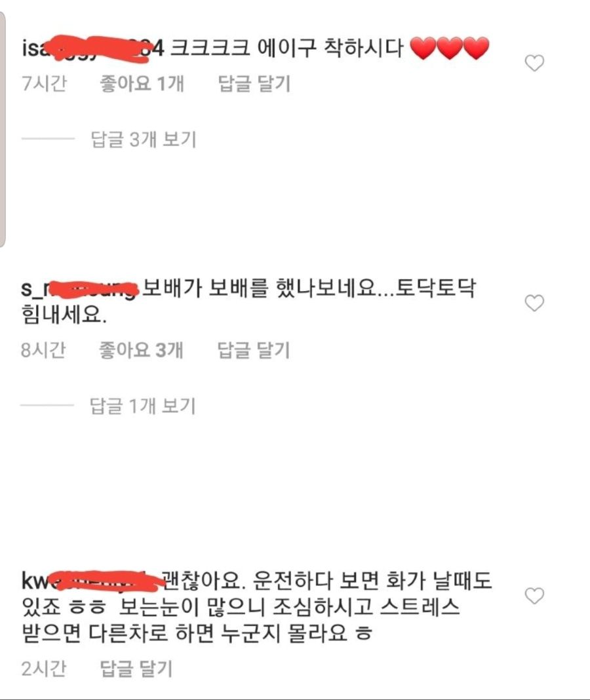Open profile of username starting 'kw'
This screenshot has width=590, height=700.
click(90, 581)
